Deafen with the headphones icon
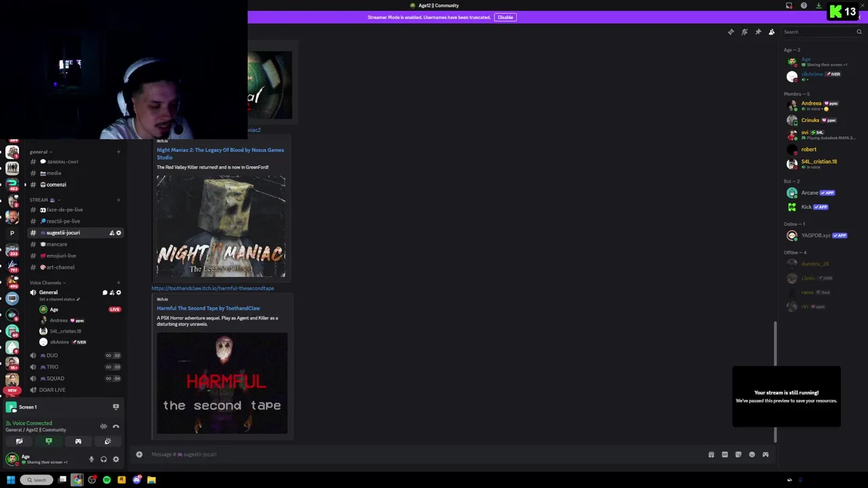The width and height of the screenshot is (868, 488). pos(104,460)
